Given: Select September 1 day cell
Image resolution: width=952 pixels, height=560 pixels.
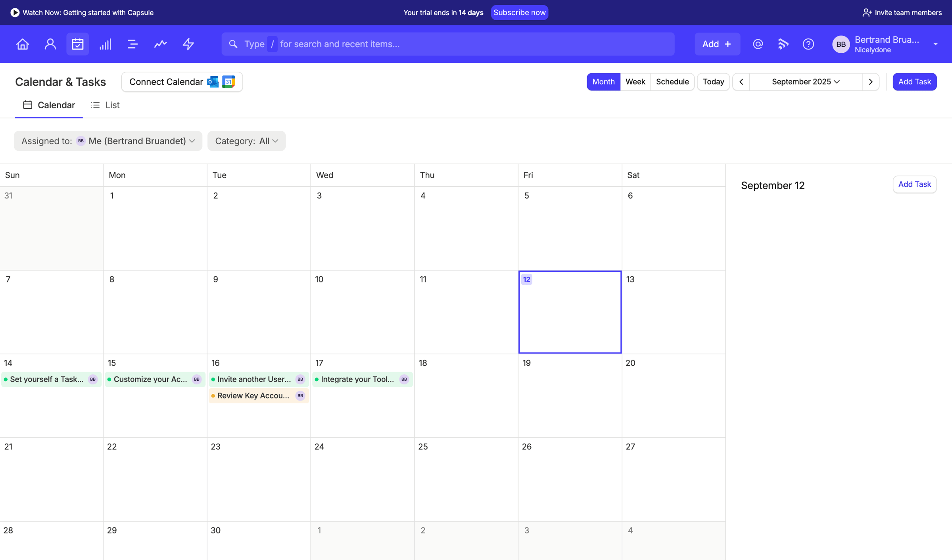Looking at the screenshot, I should coord(155,228).
